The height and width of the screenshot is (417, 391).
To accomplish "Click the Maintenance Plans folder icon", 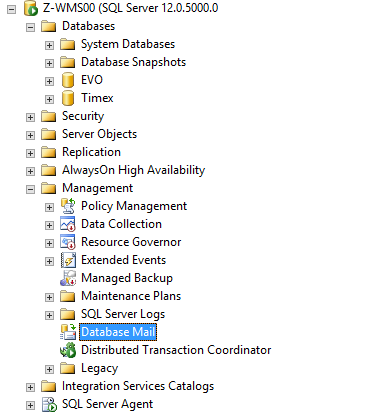I will 68,296.
